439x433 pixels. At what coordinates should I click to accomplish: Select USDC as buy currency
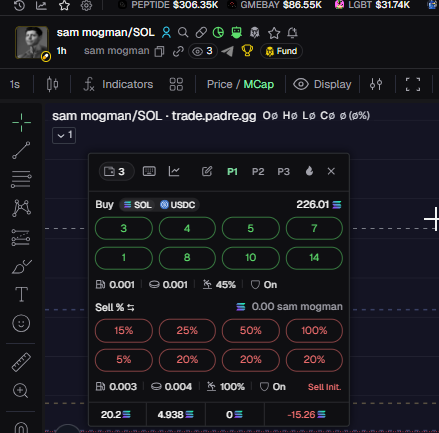click(x=178, y=205)
